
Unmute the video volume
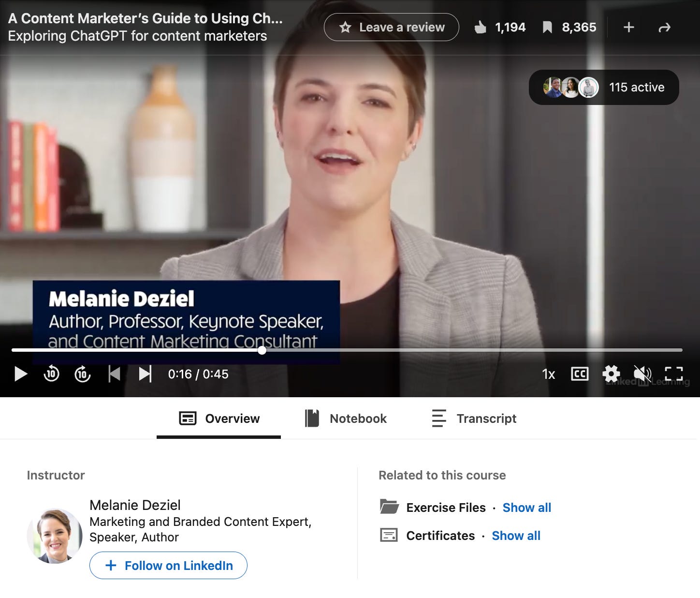[x=642, y=374]
